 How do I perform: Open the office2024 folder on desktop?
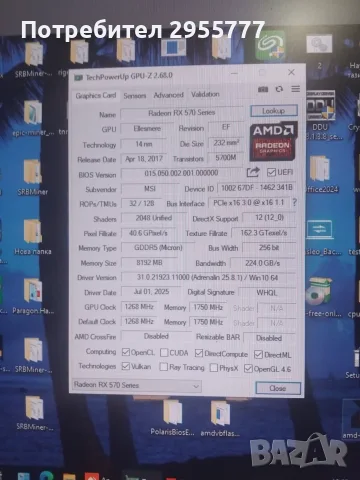point(321,174)
